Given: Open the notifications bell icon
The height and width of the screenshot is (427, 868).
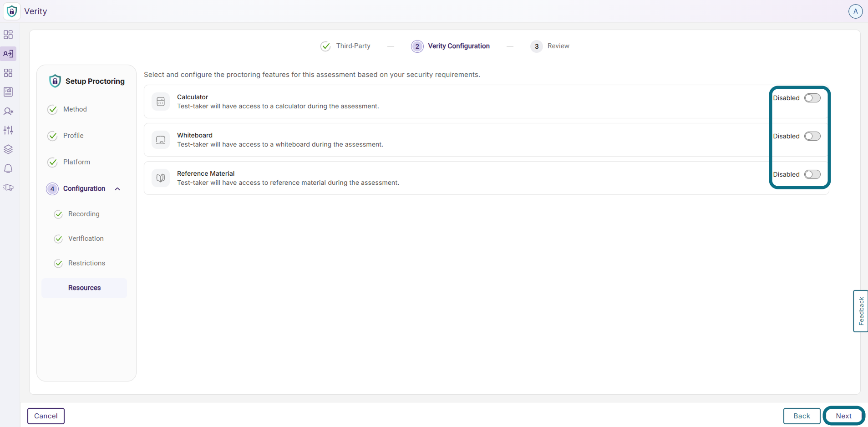Looking at the screenshot, I should pyautogui.click(x=8, y=168).
